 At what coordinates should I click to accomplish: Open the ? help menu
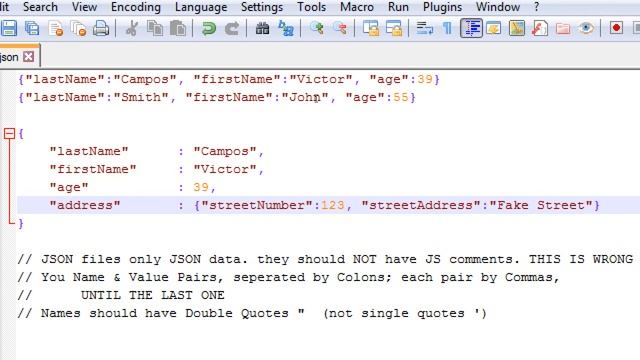pyautogui.click(x=536, y=7)
